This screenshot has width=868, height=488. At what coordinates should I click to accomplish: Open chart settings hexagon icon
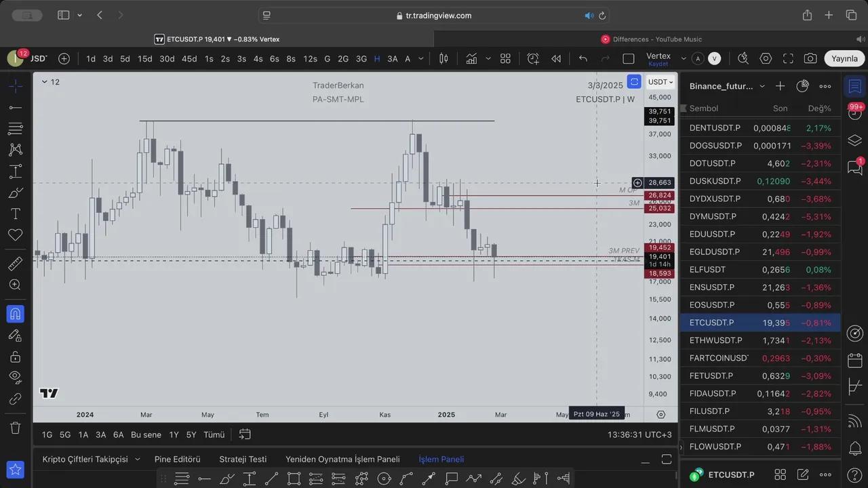pos(766,59)
